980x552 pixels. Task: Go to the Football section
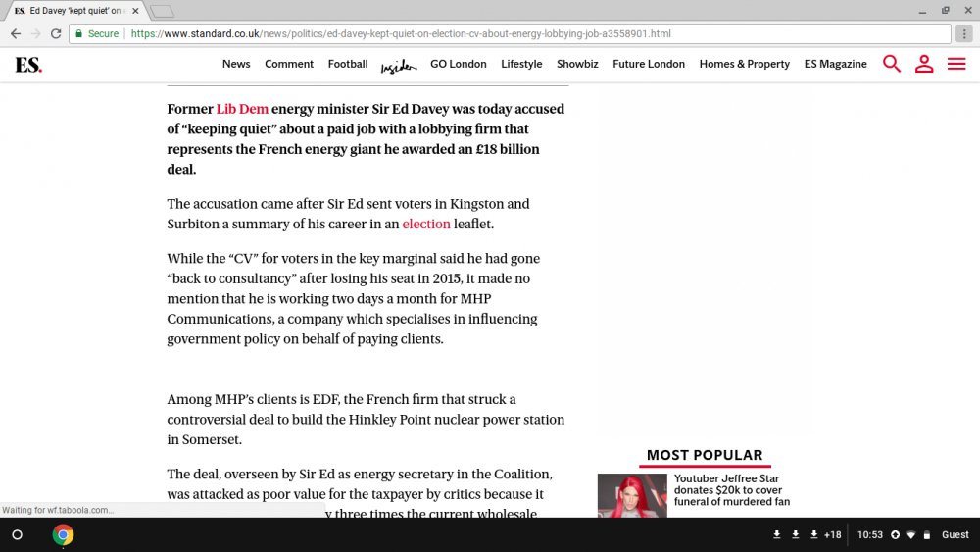(348, 64)
